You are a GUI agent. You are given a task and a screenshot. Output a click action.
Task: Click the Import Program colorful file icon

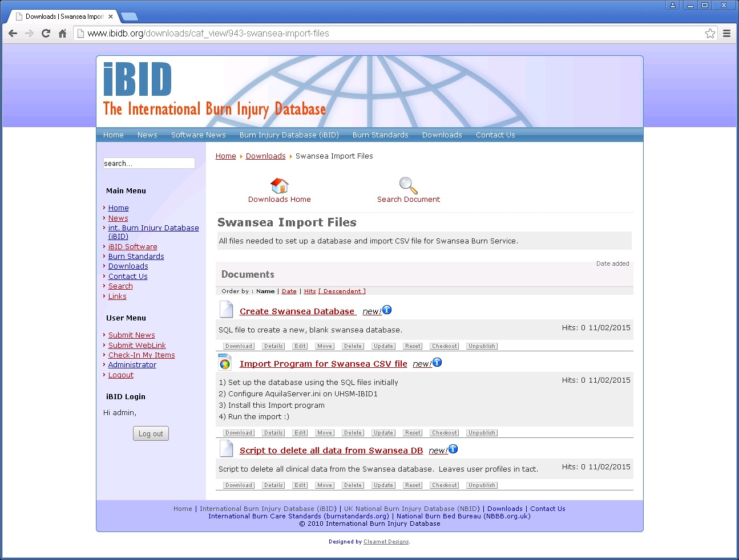coord(225,362)
